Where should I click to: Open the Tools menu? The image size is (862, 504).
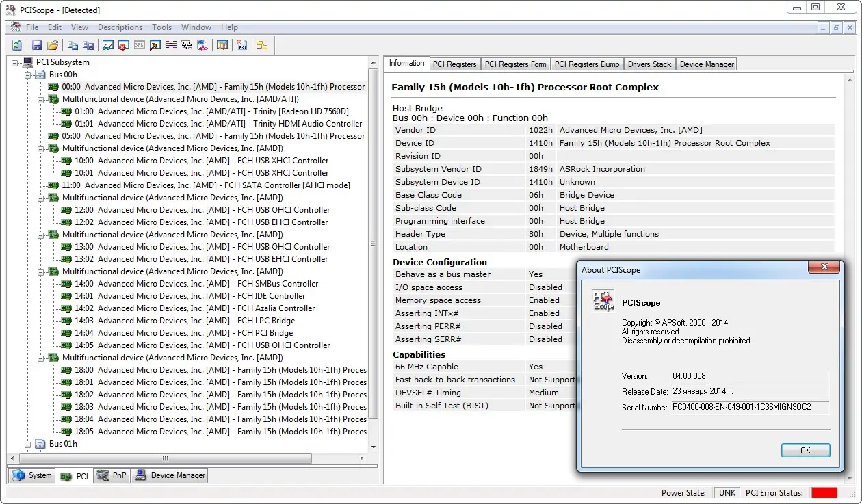point(161,27)
